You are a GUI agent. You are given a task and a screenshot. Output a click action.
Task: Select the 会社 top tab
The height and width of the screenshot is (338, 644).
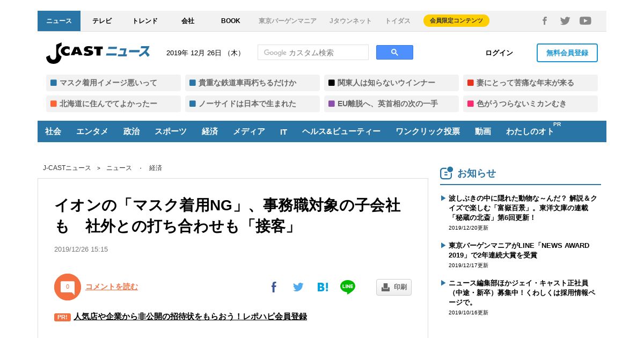pyautogui.click(x=188, y=21)
